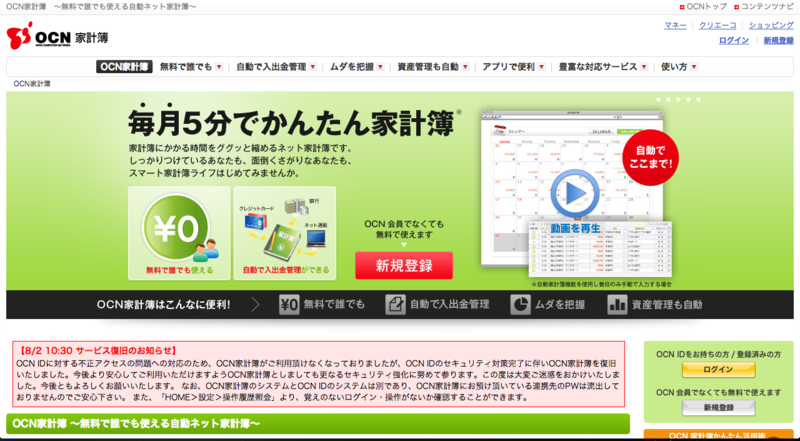Viewport: 800px width, 441px height.
Task: Open the 自動で入出金管理ができる card
Action: click(x=285, y=233)
